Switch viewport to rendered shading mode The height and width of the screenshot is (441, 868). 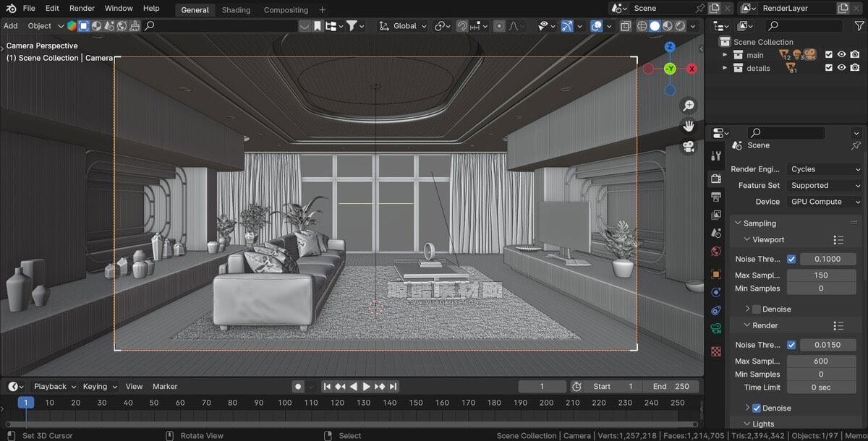click(x=680, y=26)
